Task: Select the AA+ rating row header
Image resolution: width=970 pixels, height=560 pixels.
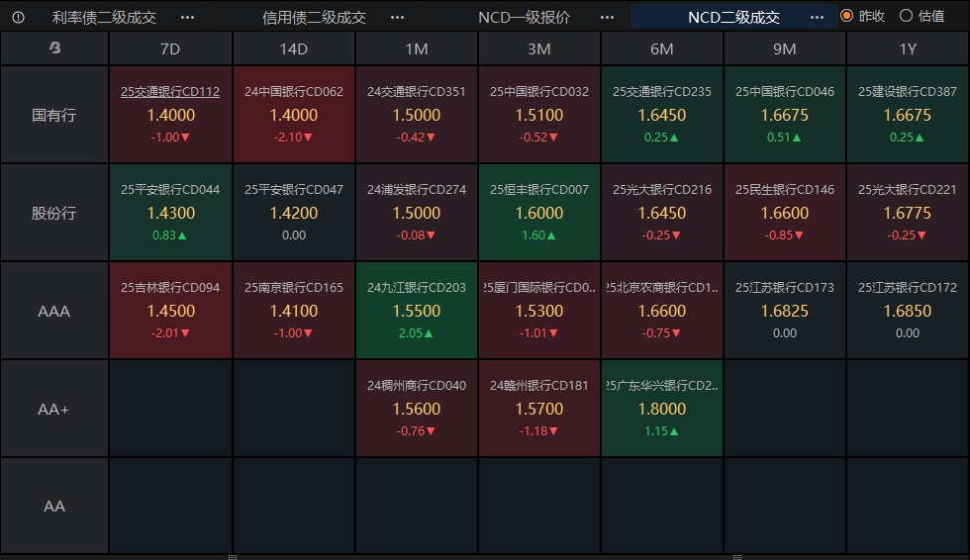Action: point(54,408)
